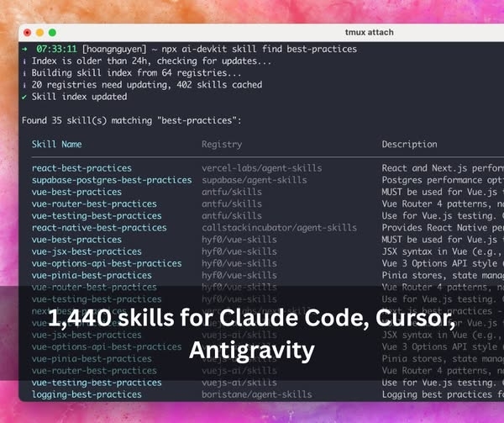Click the description starting 'React and Next.js'
504x423 pixels.
click(x=443, y=168)
